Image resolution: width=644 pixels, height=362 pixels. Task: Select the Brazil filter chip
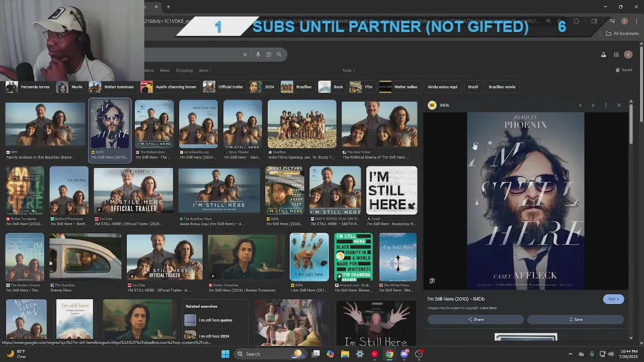click(473, 87)
